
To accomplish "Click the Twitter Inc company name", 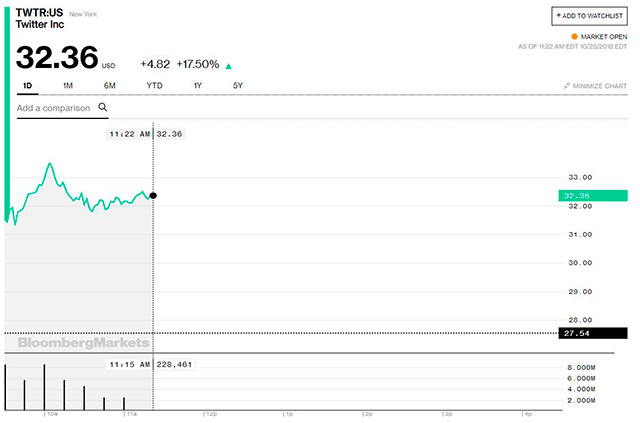I will click(40, 24).
